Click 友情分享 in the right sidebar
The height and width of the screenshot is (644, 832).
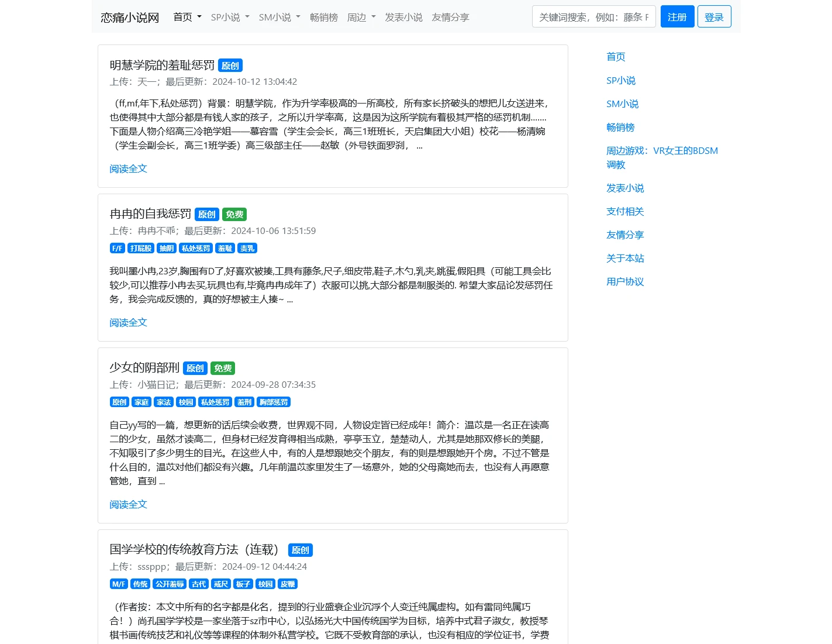tap(625, 235)
